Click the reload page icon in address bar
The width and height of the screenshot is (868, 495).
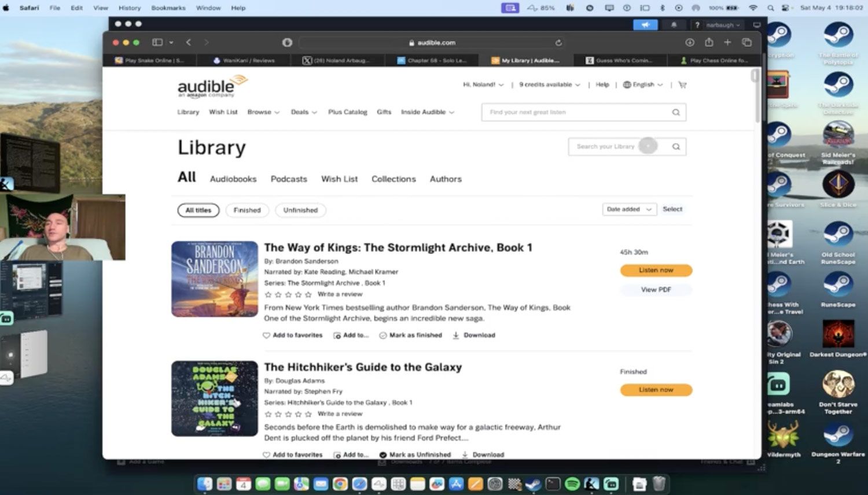point(558,43)
